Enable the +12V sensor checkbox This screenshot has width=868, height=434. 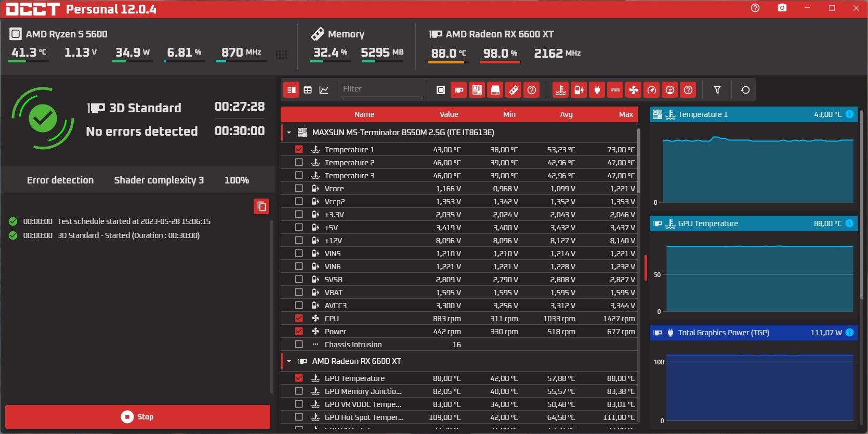pyautogui.click(x=299, y=240)
